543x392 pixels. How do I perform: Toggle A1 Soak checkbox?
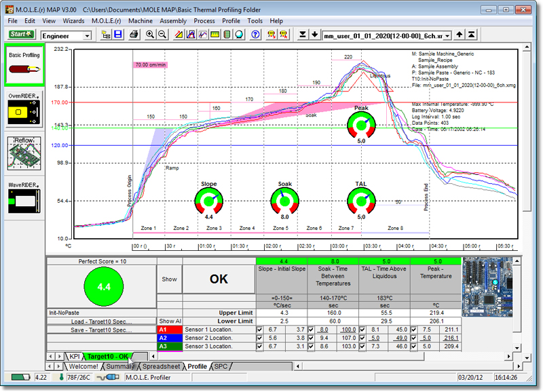click(311, 330)
